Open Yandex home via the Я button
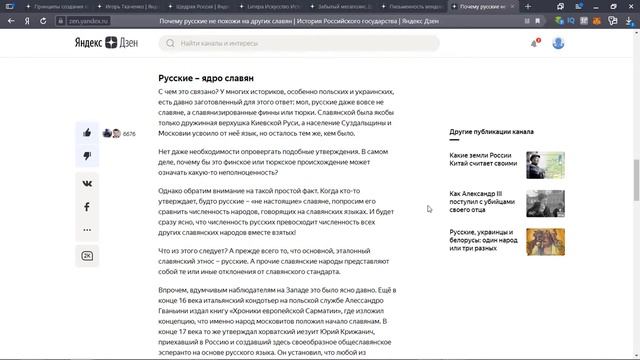This screenshot has height=360, width=640. coord(27,21)
